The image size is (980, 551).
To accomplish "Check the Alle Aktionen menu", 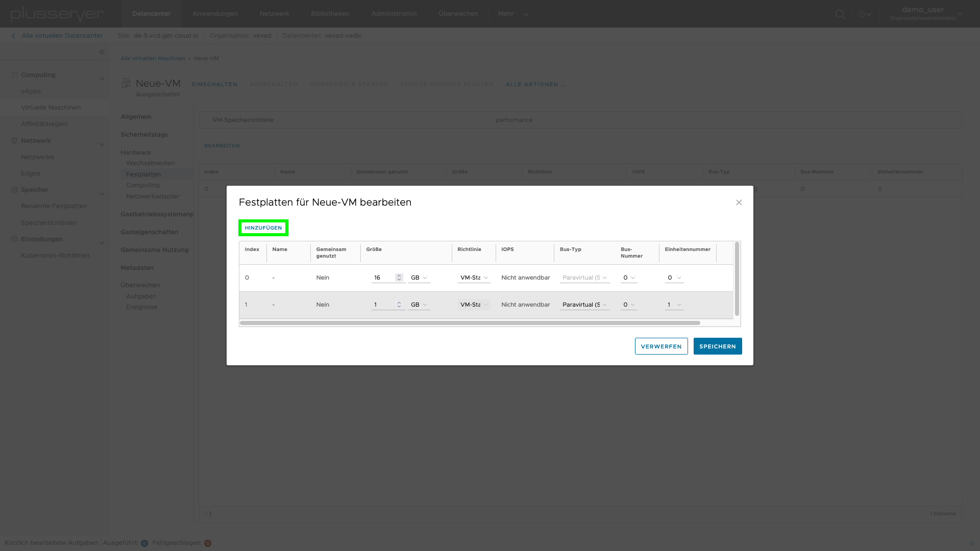I will (535, 84).
